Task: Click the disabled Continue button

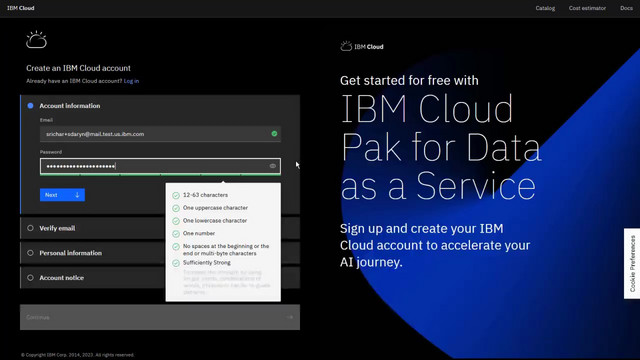Action: tap(160, 317)
